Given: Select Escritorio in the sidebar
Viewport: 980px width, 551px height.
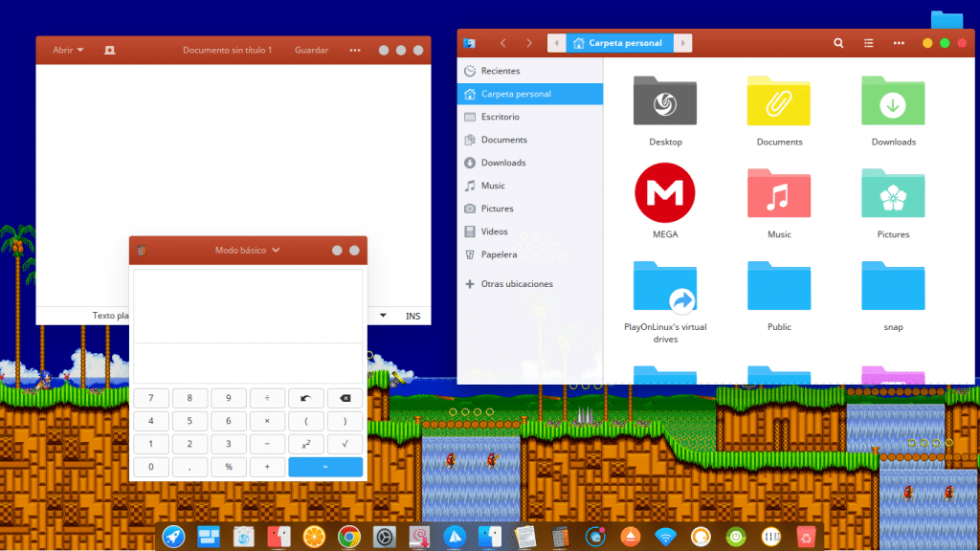Looking at the screenshot, I should click(x=530, y=117).
